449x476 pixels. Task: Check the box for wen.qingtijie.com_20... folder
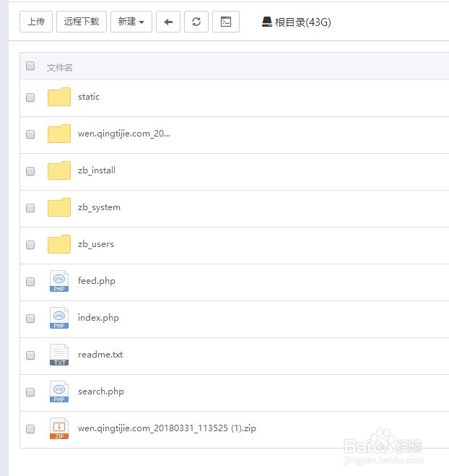(x=30, y=134)
